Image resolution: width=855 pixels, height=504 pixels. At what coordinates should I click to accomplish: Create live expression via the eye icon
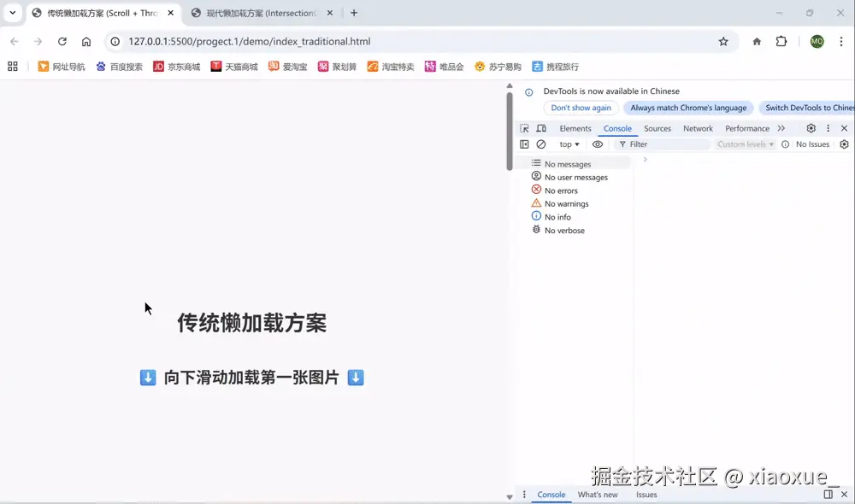[598, 144]
